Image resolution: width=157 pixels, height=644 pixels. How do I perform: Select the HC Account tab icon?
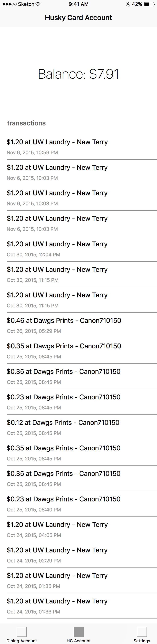78,631
